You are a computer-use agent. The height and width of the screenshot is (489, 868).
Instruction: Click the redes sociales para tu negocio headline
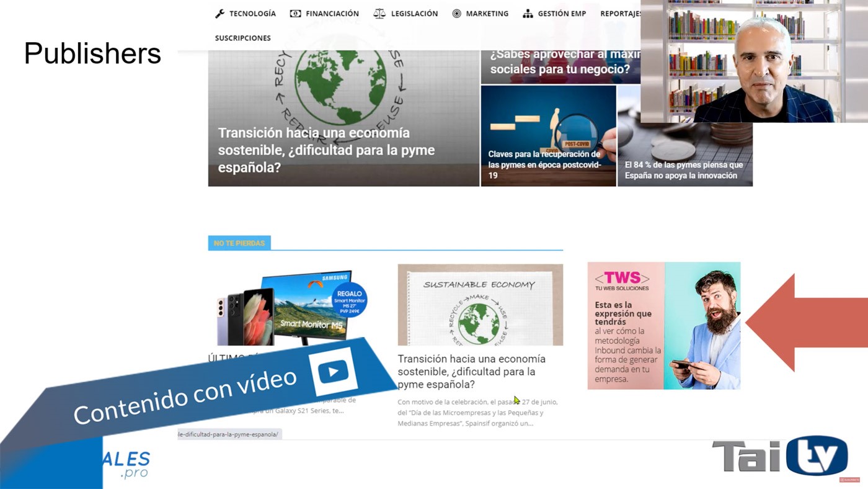[561, 62]
